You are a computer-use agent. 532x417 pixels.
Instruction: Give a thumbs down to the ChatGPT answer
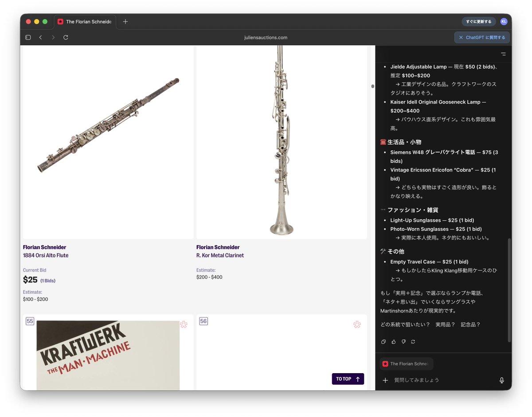pyautogui.click(x=403, y=342)
